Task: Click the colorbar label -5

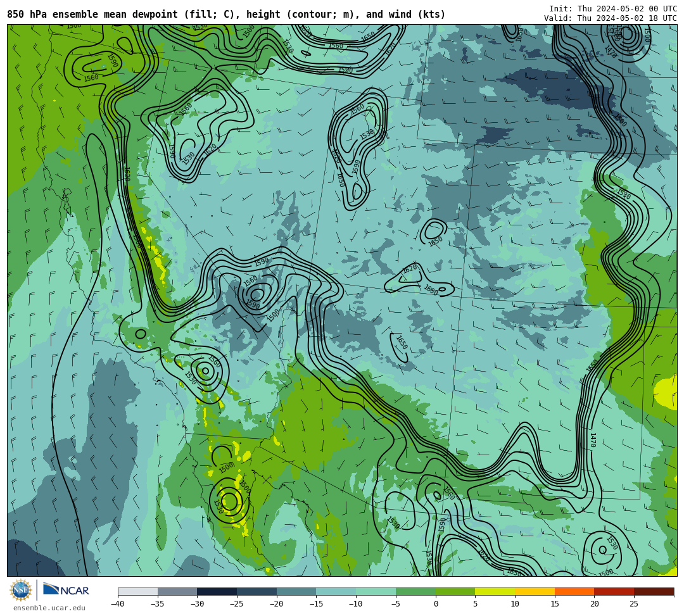Action: coord(395,604)
